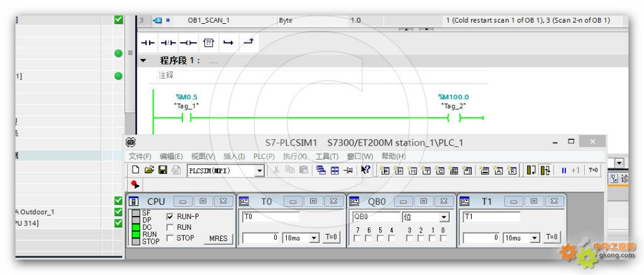Insert input variable (first insert icon)
The image size is (644, 275).
pos(385,170)
